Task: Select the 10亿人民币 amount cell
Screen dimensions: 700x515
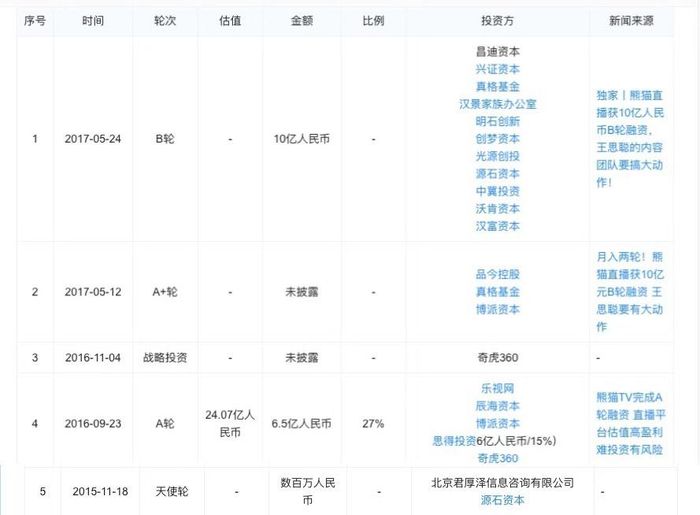Action: (x=302, y=139)
